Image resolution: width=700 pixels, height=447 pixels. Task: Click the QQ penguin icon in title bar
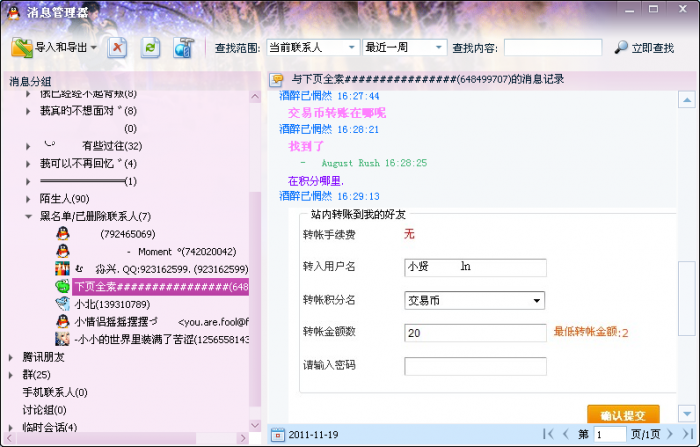click(13, 13)
